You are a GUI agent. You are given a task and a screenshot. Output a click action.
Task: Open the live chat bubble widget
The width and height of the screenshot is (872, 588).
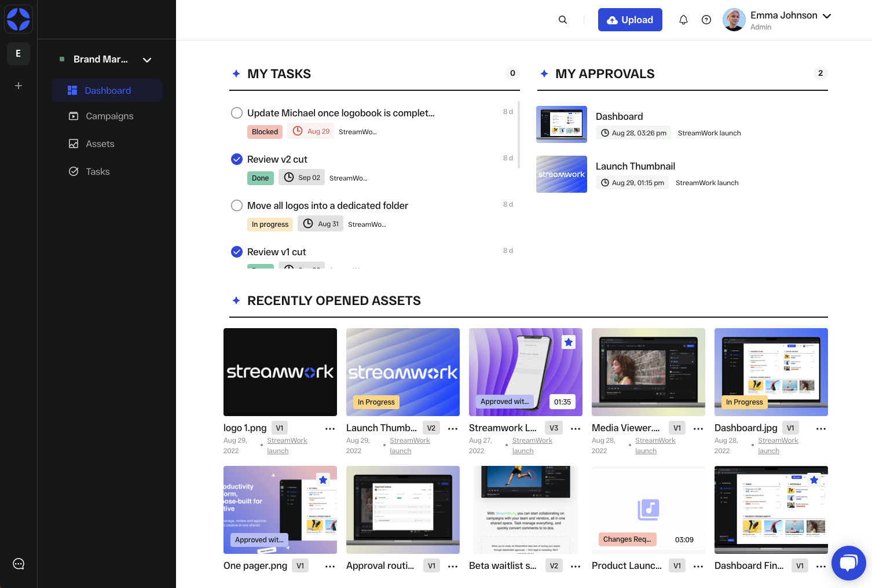click(x=849, y=563)
